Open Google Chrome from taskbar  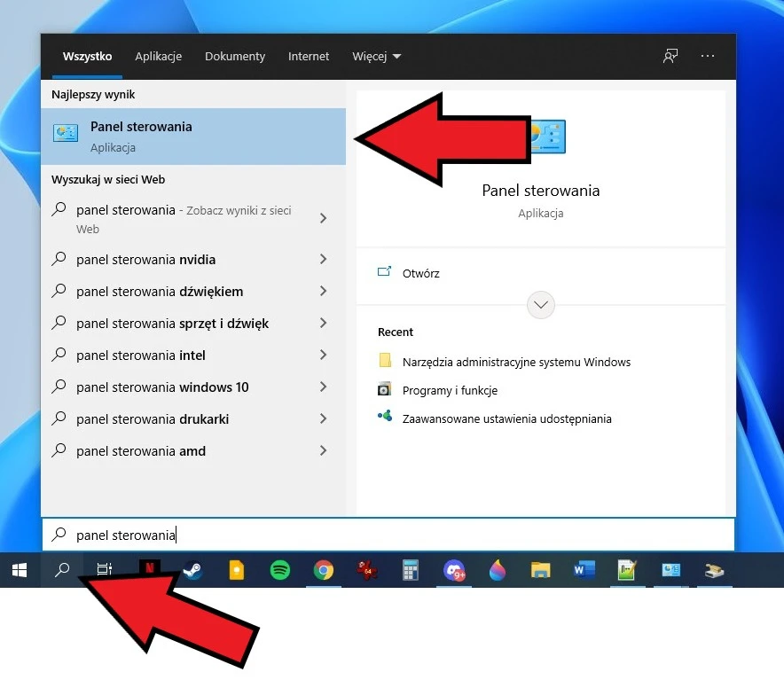(324, 570)
